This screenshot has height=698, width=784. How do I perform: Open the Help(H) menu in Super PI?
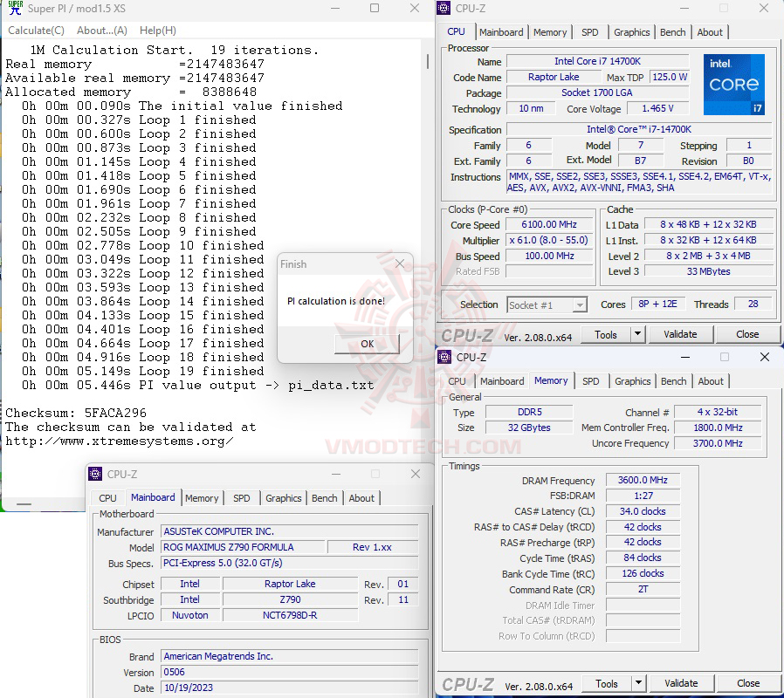(x=157, y=31)
